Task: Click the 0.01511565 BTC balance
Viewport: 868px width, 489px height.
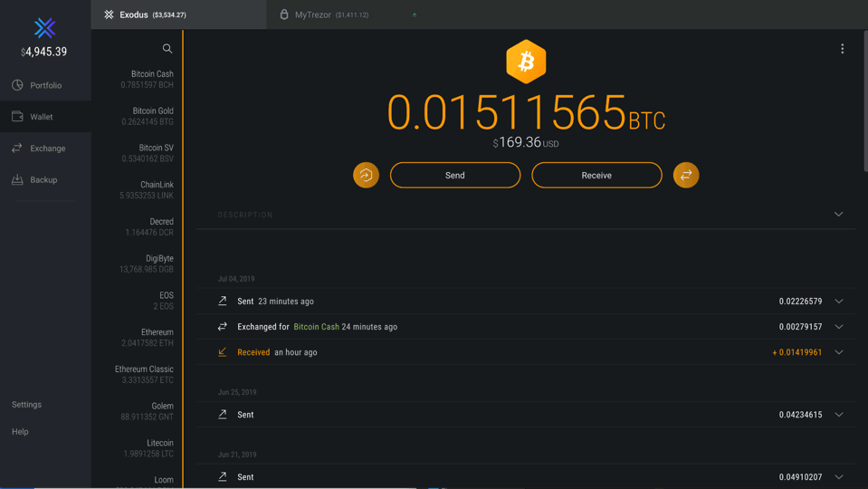Action: click(526, 113)
